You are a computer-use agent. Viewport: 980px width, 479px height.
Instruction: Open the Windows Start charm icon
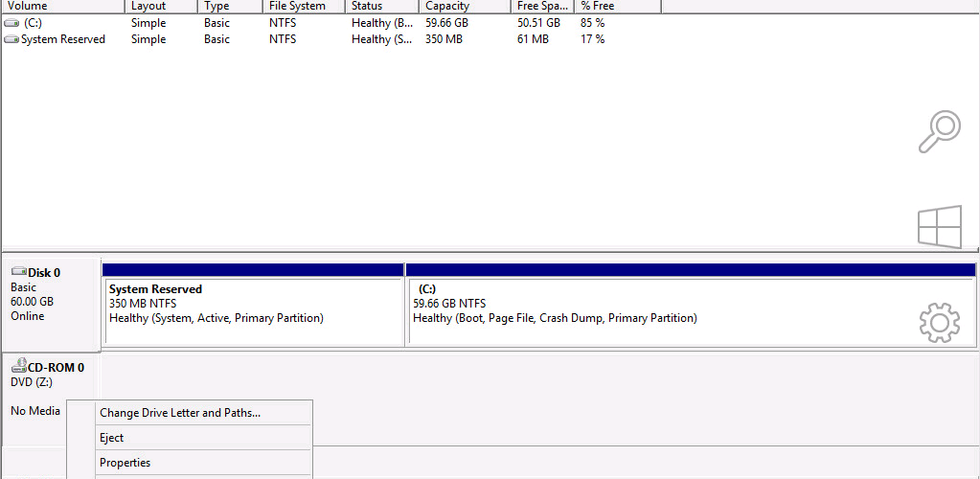[x=940, y=226]
